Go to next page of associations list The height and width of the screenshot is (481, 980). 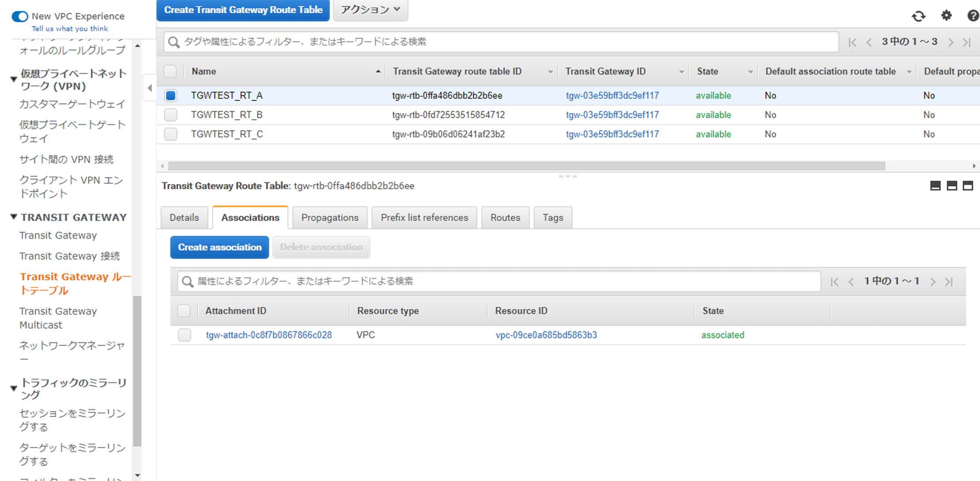[x=933, y=282]
